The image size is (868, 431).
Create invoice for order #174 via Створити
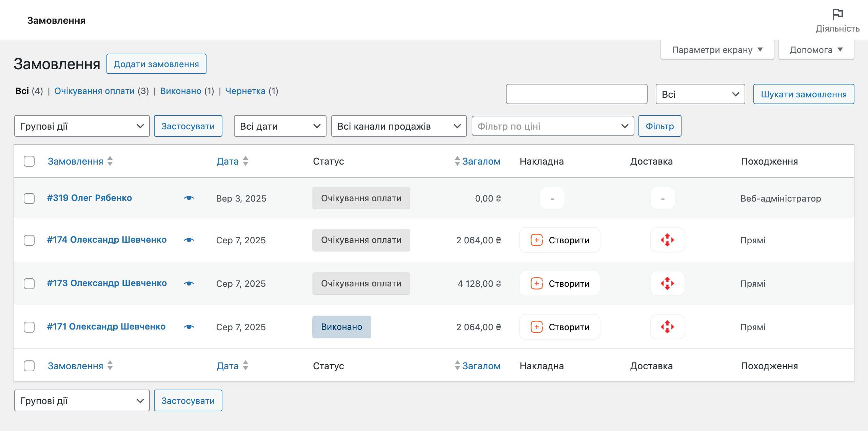pyautogui.click(x=559, y=240)
